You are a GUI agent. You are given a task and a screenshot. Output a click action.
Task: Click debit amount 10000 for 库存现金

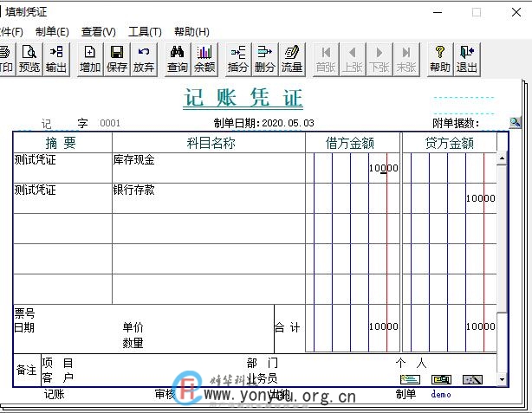pyautogui.click(x=383, y=168)
